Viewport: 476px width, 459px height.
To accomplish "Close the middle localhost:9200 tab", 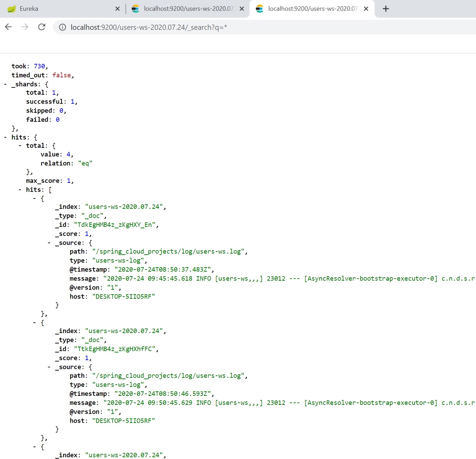I will point(242,9).
